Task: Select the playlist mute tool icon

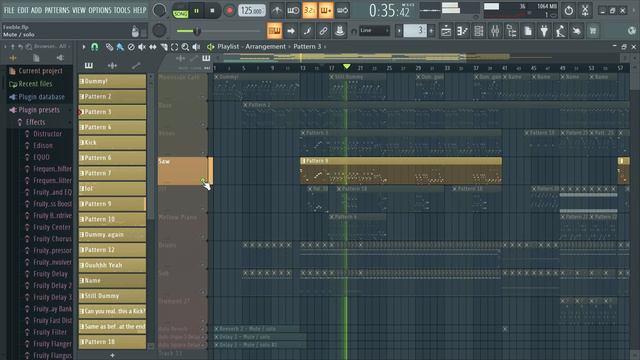Action: (142, 47)
